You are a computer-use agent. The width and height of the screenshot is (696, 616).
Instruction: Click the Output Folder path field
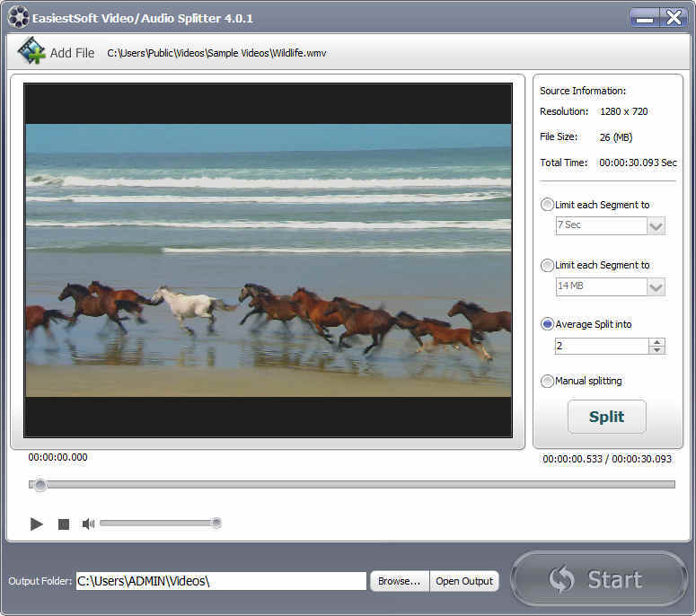[221, 581]
